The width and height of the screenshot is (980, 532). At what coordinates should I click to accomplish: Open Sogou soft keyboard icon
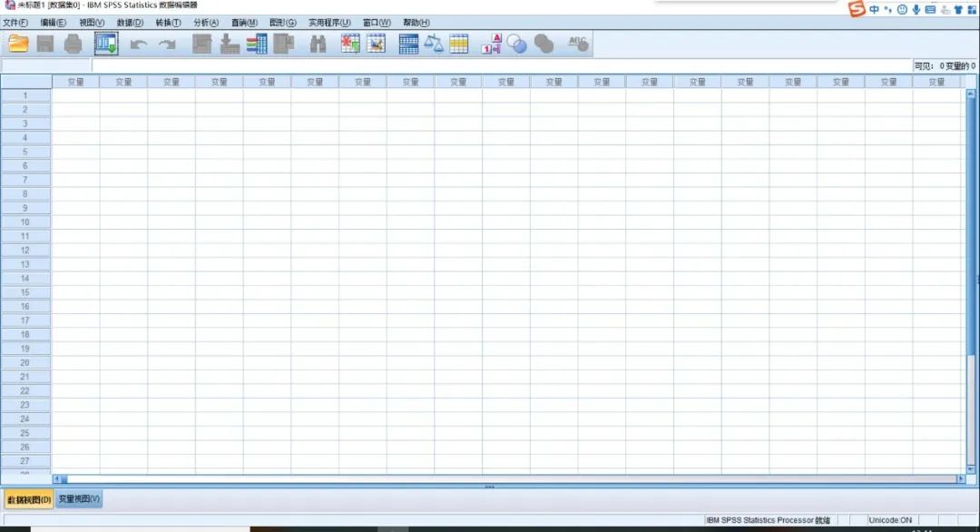pos(931,9)
